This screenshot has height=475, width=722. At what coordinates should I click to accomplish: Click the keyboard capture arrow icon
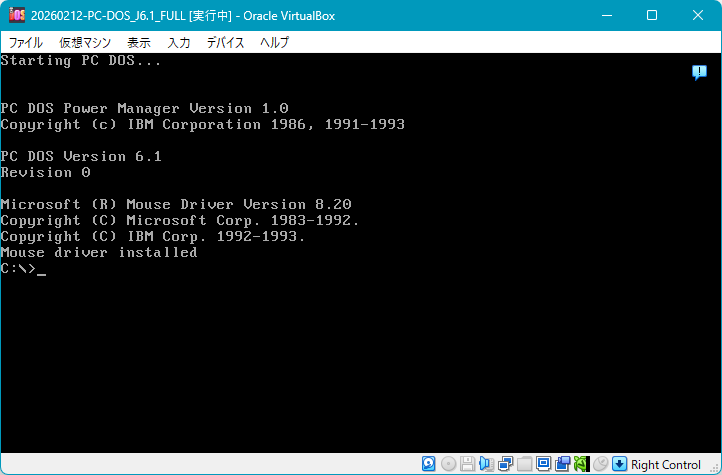point(619,464)
